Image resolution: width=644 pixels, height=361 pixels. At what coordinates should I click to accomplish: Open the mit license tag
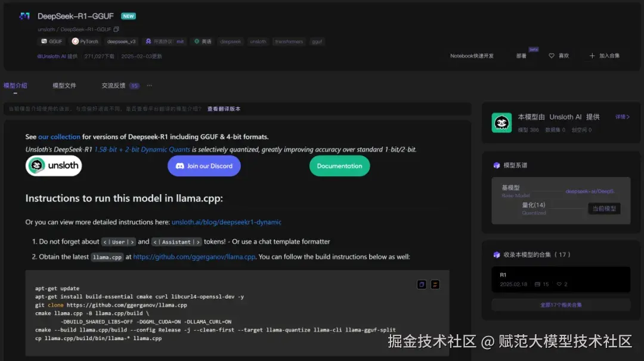pyautogui.click(x=165, y=42)
